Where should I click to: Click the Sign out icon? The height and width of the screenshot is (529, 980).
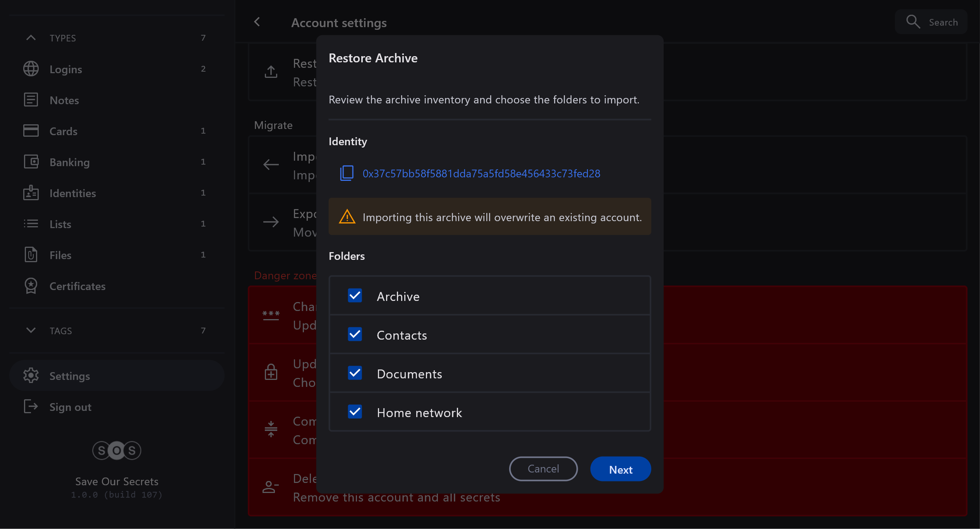31,407
